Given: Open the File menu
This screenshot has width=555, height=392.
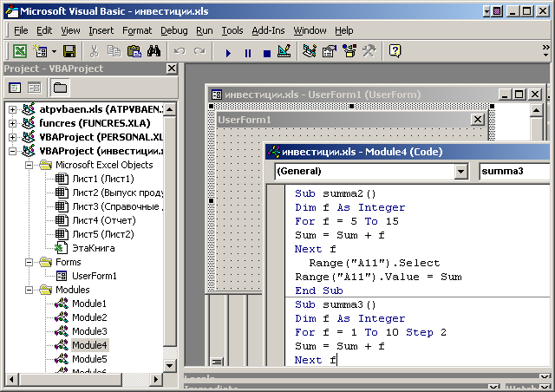Looking at the screenshot, I should click(21, 31).
